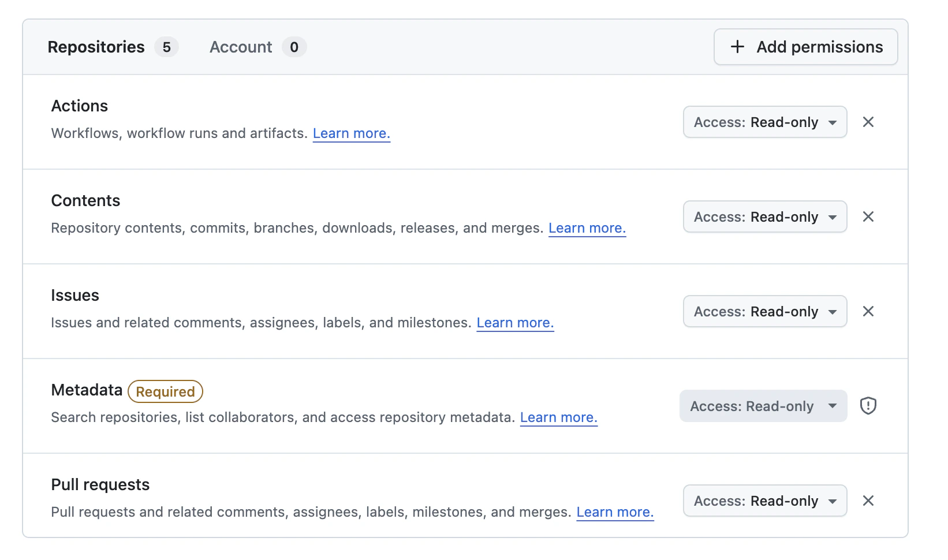Click the Contents permission heading
The image size is (948, 560).
tap(85, 200)
